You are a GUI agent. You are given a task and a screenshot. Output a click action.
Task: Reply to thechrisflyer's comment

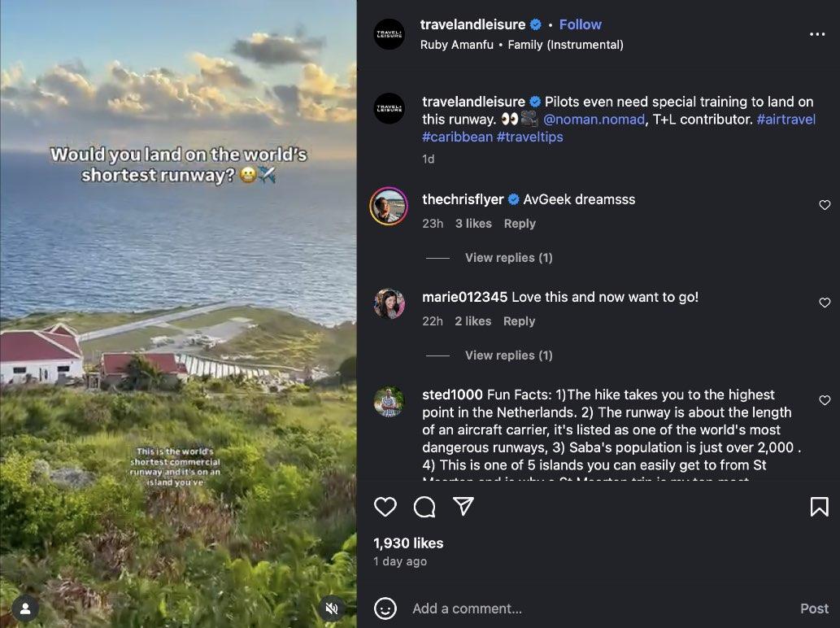click(520, 224)
